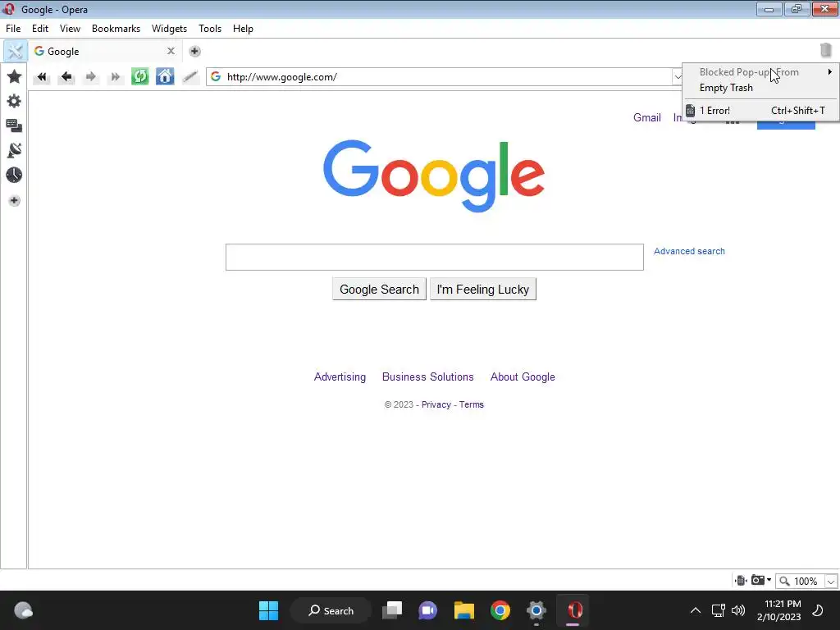Open File Explorer from the taskbar
The width and height of the screenshot is (840, 630).
pyautogui.click(x=464, y=610)
